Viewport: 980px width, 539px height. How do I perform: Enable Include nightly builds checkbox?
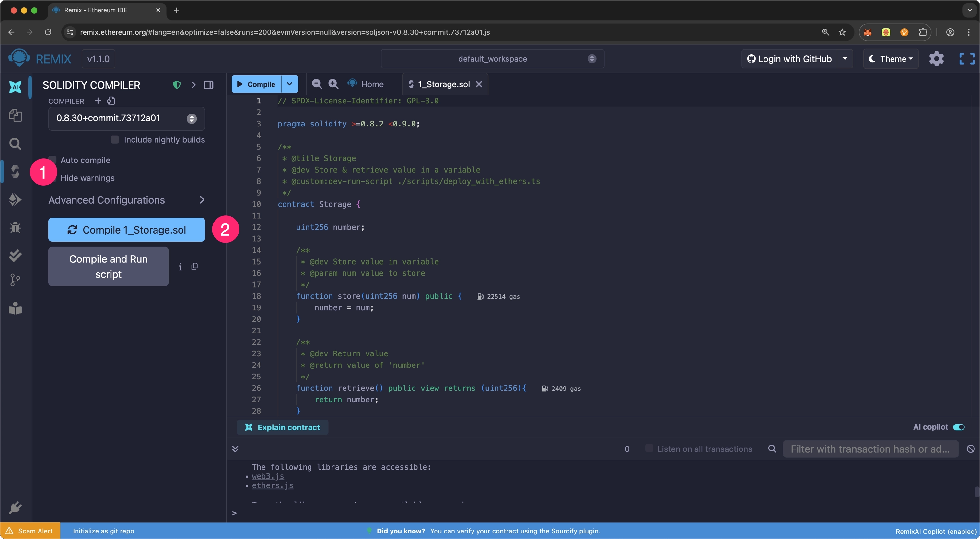pos(114,140)
